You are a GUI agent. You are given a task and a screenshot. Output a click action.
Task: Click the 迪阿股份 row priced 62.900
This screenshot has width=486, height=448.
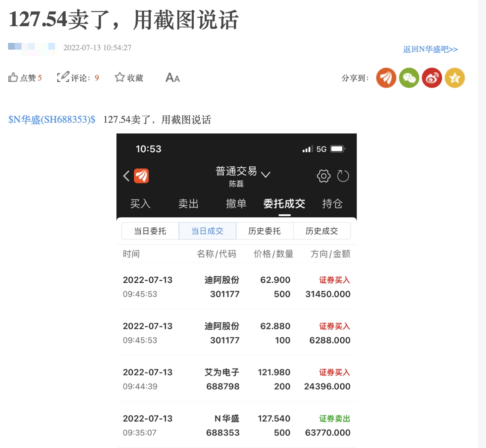(236, 287)
